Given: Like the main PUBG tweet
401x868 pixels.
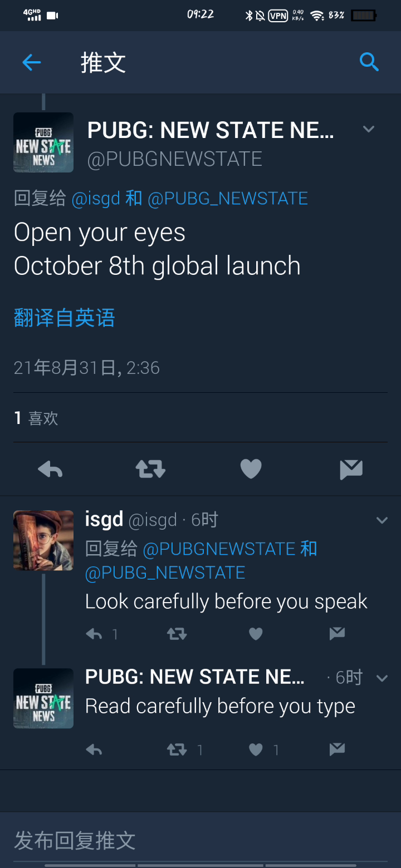Looking at the screenshot, I should [251, 470].
